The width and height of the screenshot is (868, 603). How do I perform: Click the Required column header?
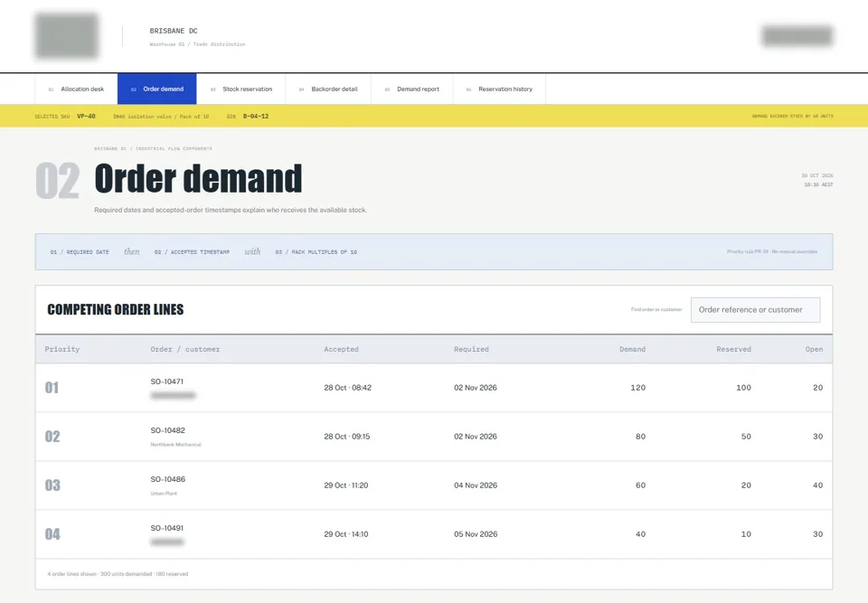[x=471, y=349]
